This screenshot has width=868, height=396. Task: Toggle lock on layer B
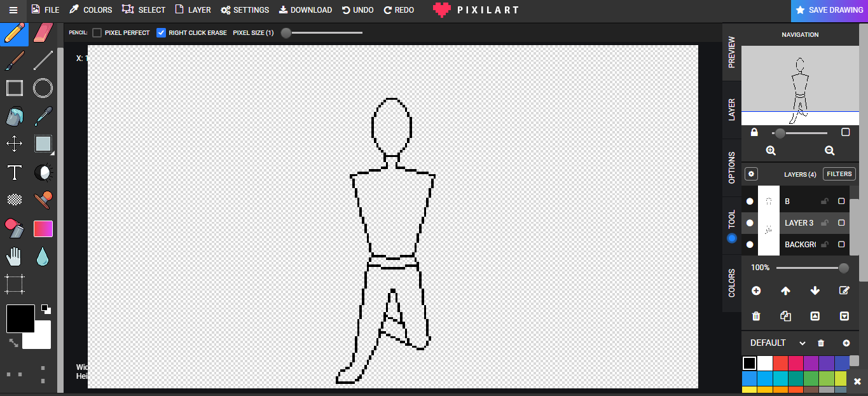[825, 201]
